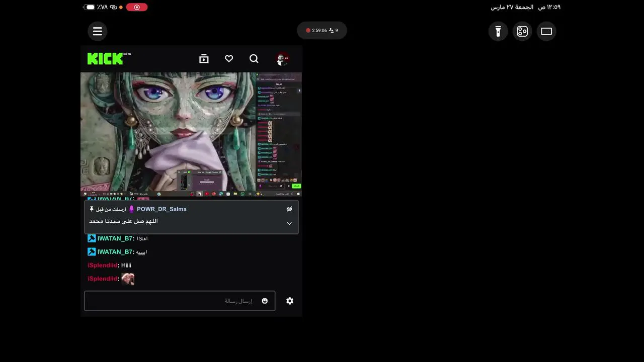Click IWATAN_B7 username beside اهلاا

pyautogui.click(x=115, y=238)
